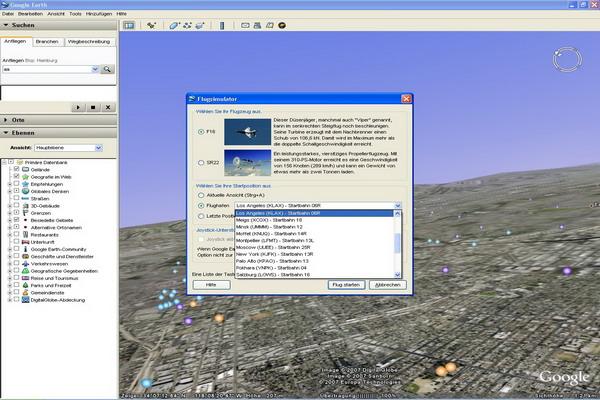Open the Tools menu

coord(75,14)
